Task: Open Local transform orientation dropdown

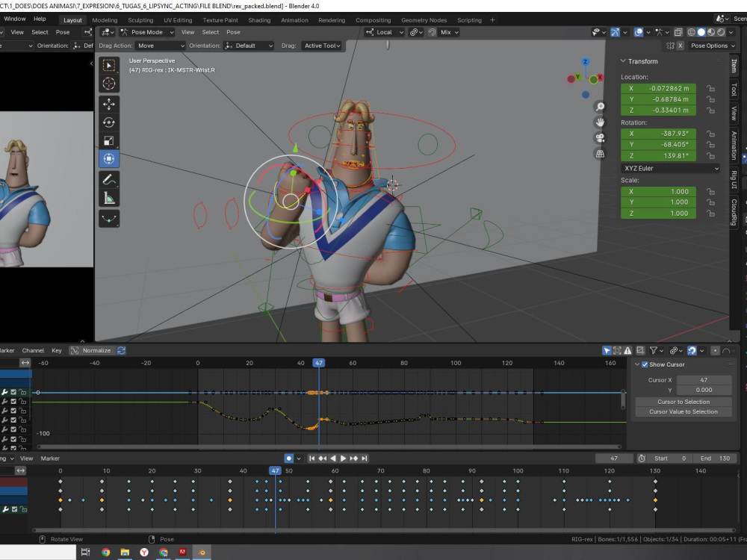Action: click(385, 32)
